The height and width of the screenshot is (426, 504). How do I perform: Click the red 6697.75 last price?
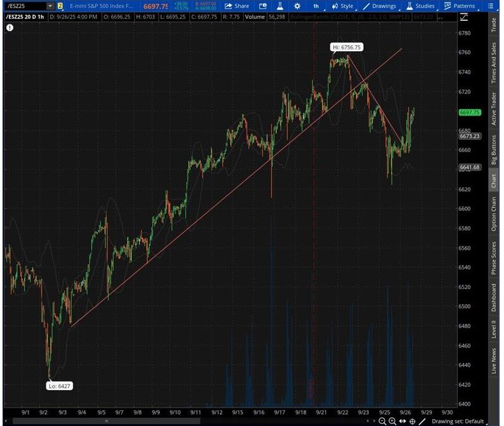click(x=155, y=6)
